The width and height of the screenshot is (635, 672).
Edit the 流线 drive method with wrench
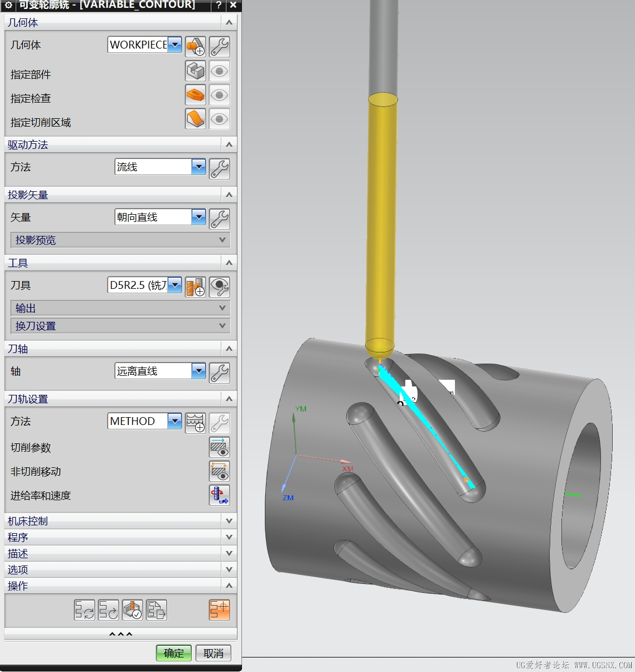tap(220, 168)
